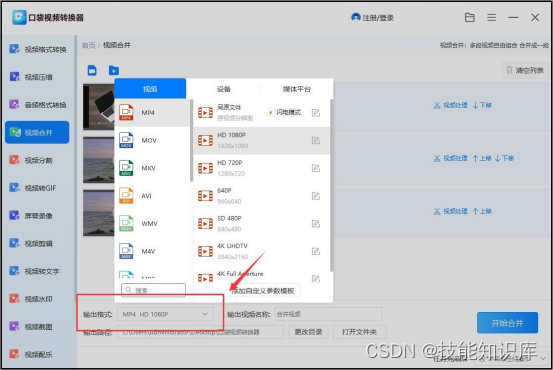Click the resolution list scrollbar

[x=331, y=186]
